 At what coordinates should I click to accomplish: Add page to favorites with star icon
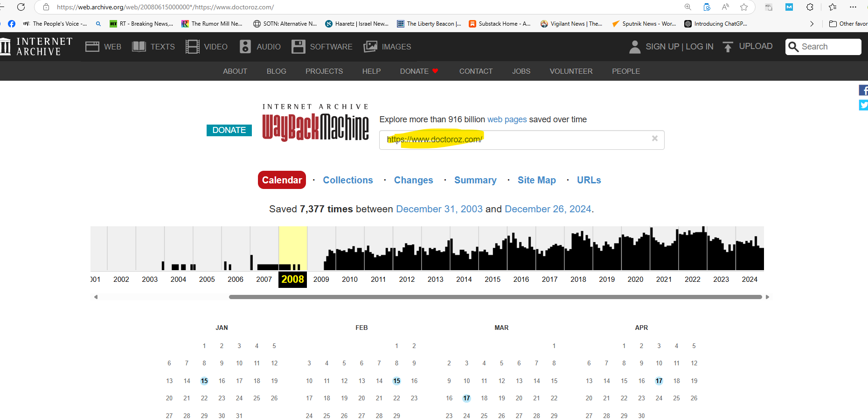click(744, 7)
